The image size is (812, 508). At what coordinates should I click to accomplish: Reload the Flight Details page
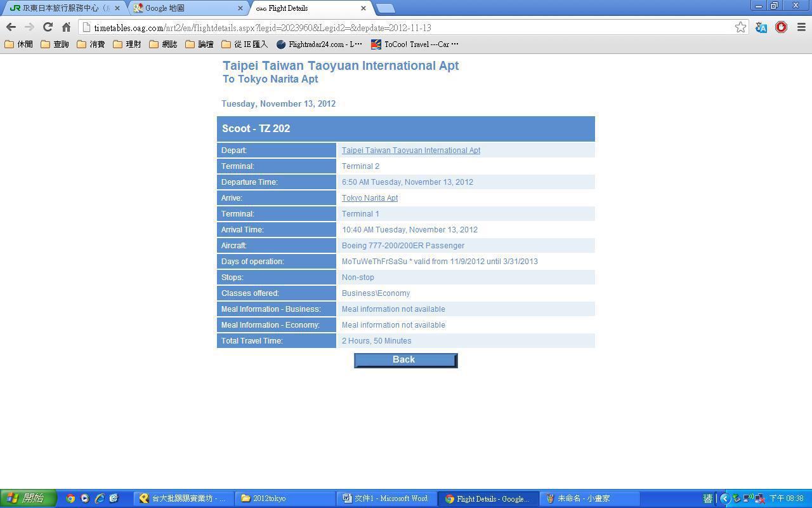[48, 27]
